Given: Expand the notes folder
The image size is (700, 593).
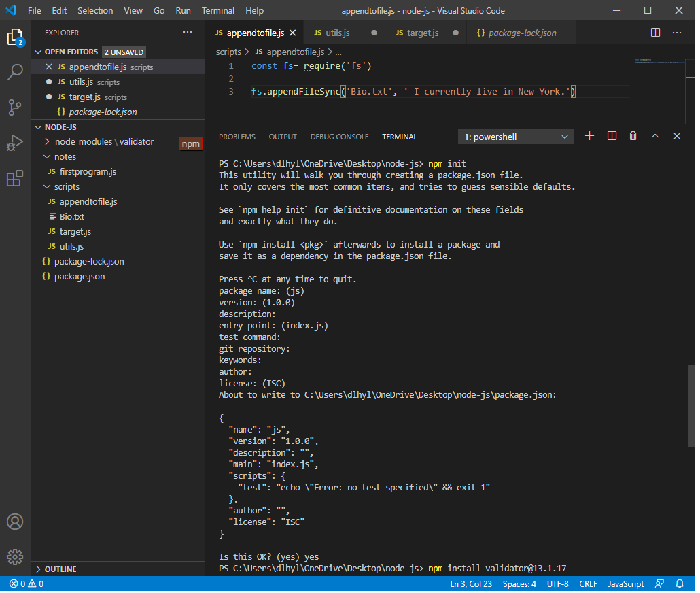Looking at the screenshot, I should [x=65, y=156].
